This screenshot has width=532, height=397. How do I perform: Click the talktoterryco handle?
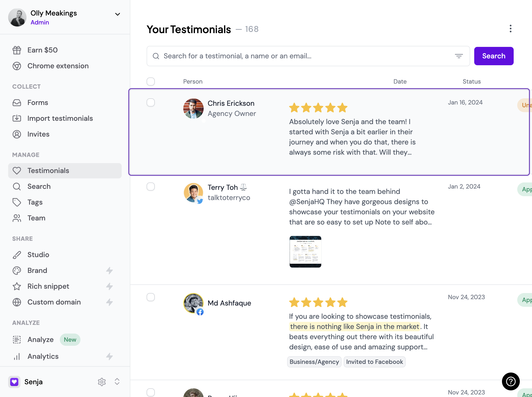229,198
